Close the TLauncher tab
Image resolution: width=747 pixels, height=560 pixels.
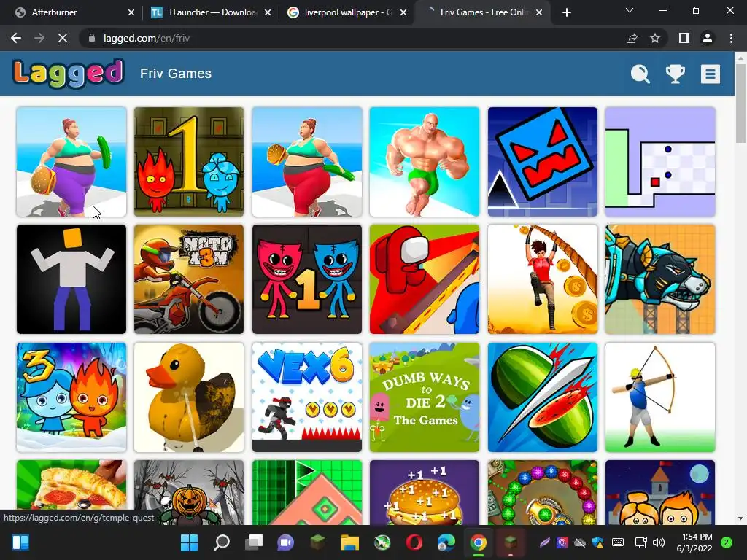coord(268,12)
